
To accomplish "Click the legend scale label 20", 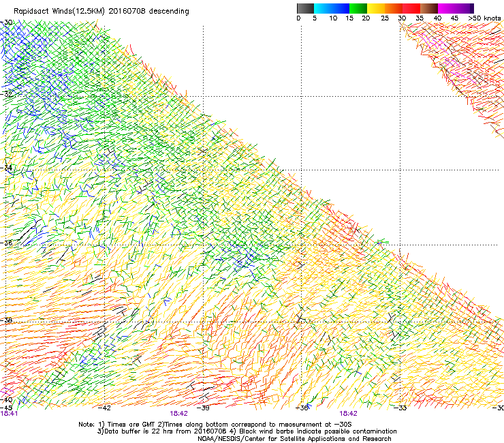I will 366,18.
